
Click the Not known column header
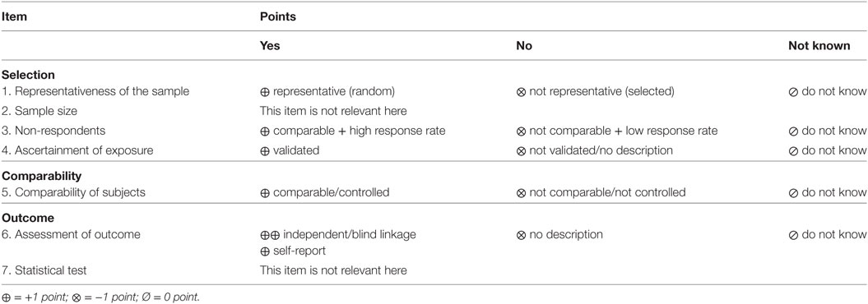[x=819, y=46]
